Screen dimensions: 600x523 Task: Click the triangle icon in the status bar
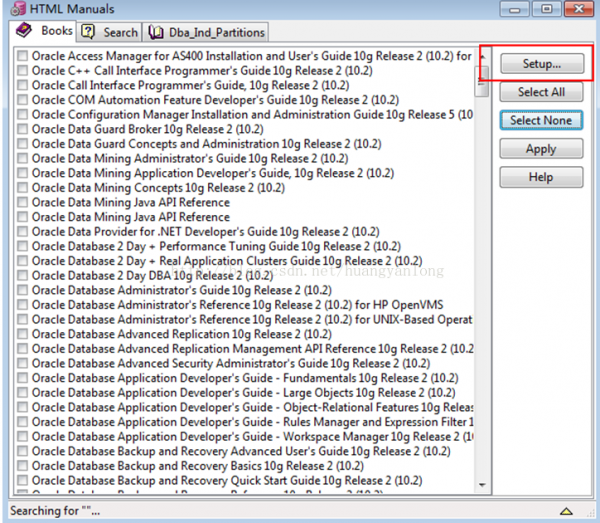pos(566,511)
